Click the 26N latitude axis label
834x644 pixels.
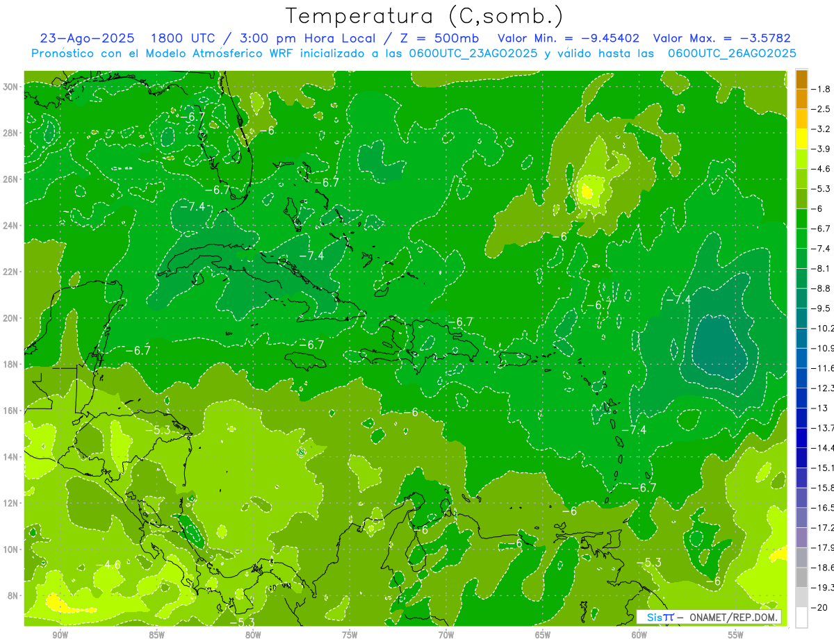[x=11, y=179]
